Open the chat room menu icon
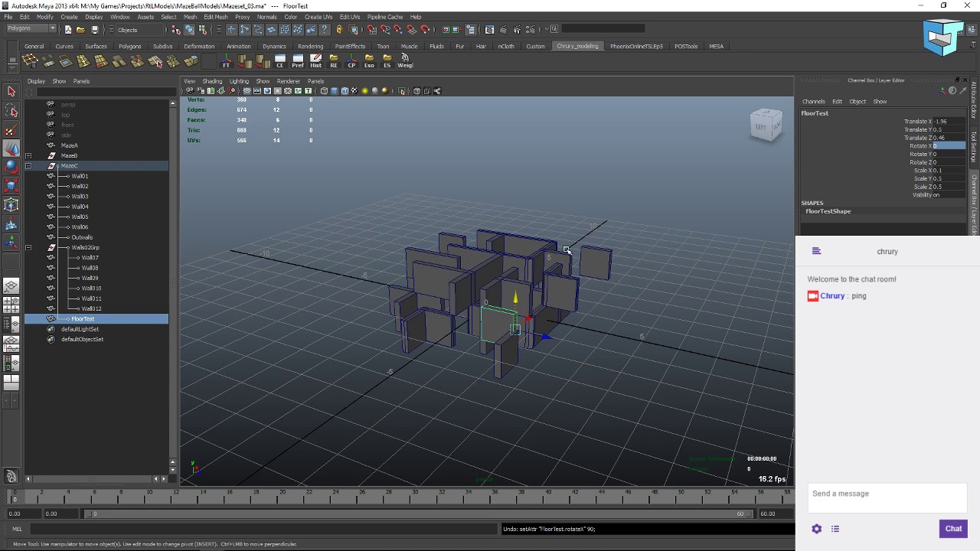Viewport: 980px width, 551px height. click(x=816, y=251)
